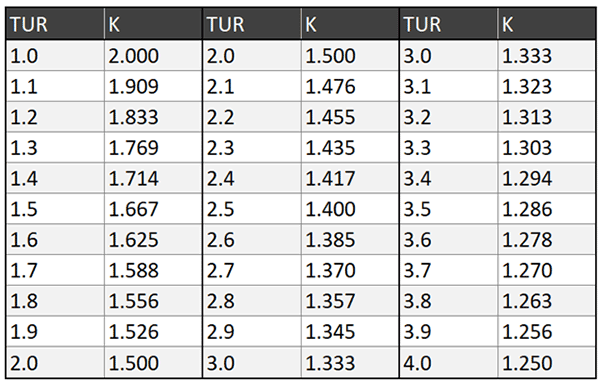Select the K value 1.286
The image size is (600, 384).
pos(546,209)
